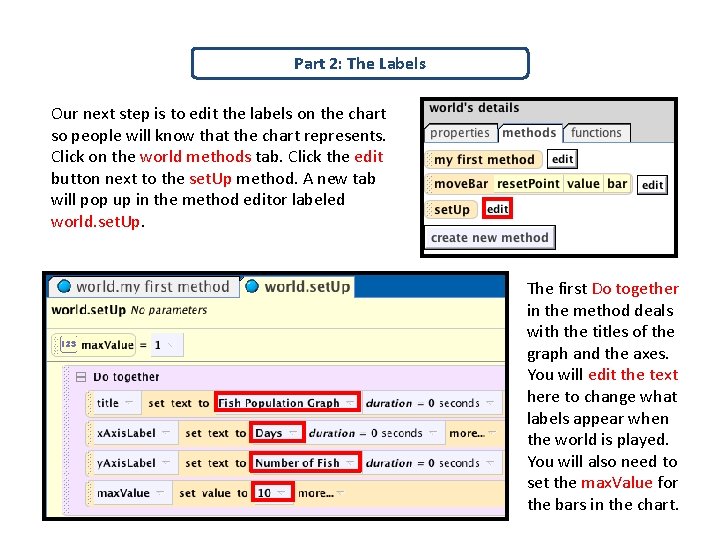
Task: Click the globe icon on world.my first method tab
Action: [x=64, y=287]
